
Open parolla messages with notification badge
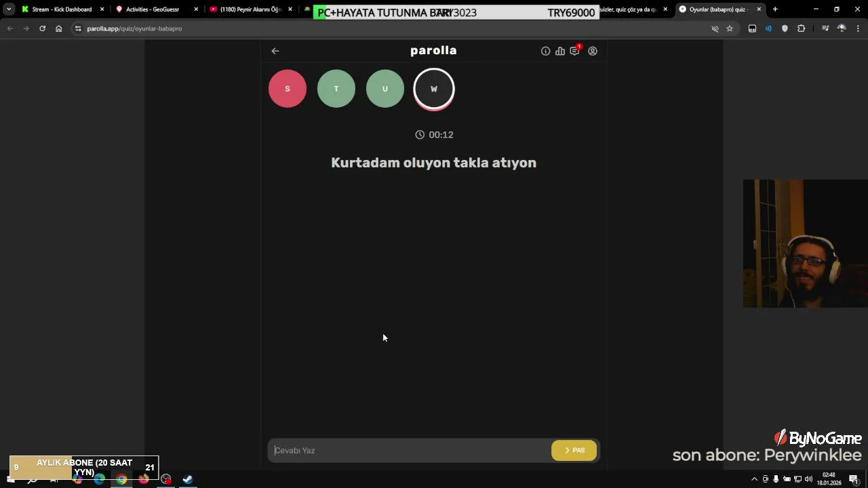click(x=575, y=50)
